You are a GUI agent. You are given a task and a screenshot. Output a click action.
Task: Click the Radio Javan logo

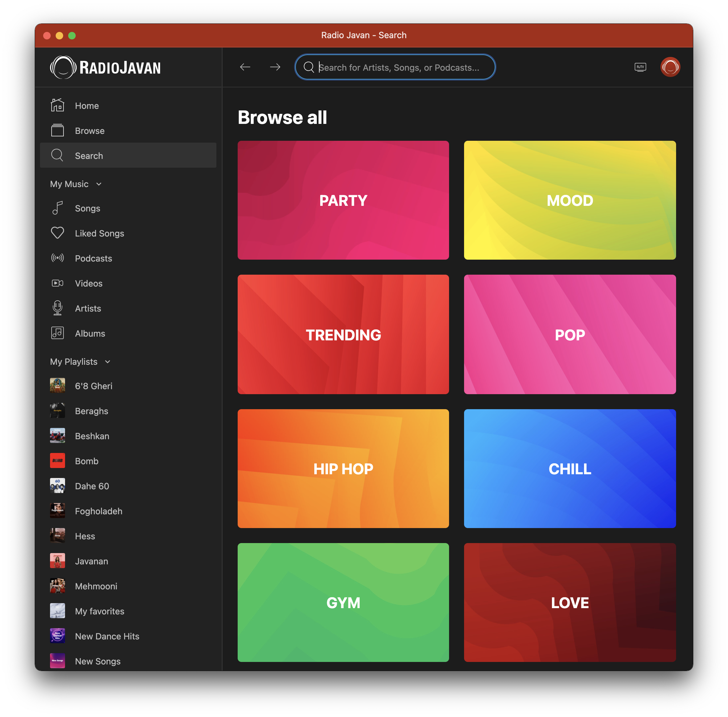tap(105, 67)
